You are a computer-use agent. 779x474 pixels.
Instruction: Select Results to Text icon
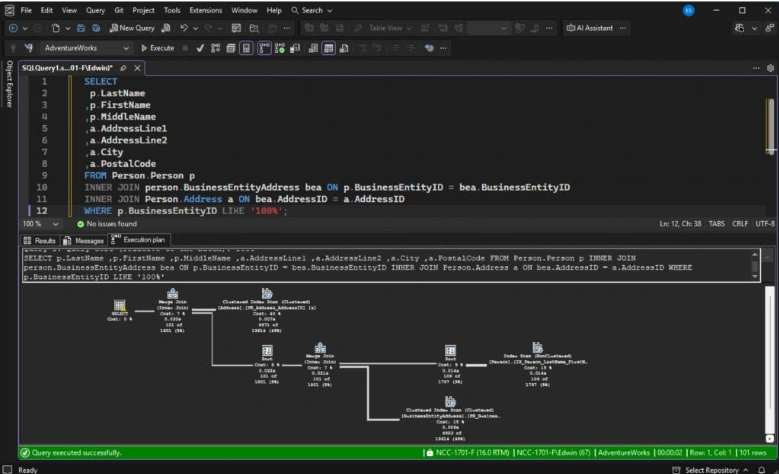point(313,48)
